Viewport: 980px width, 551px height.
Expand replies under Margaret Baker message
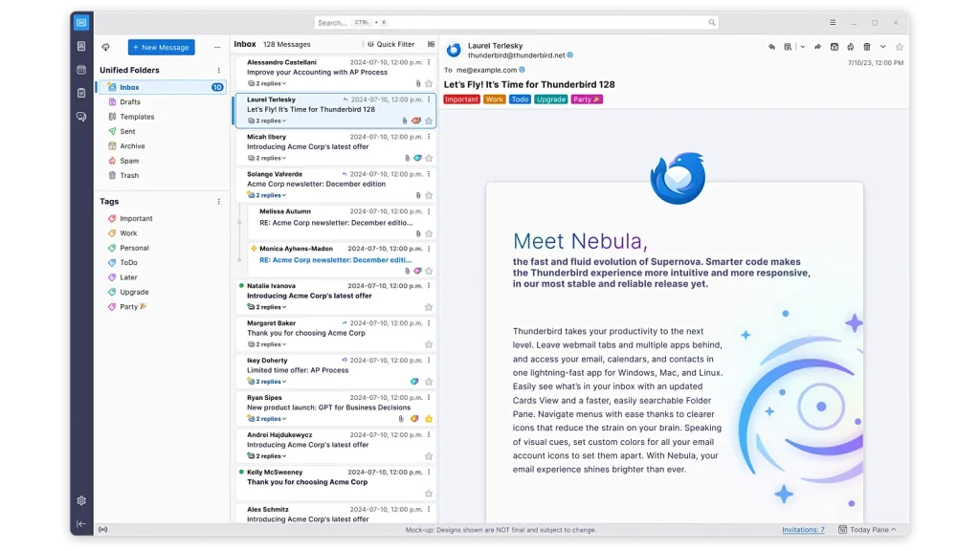click(268, 344)
